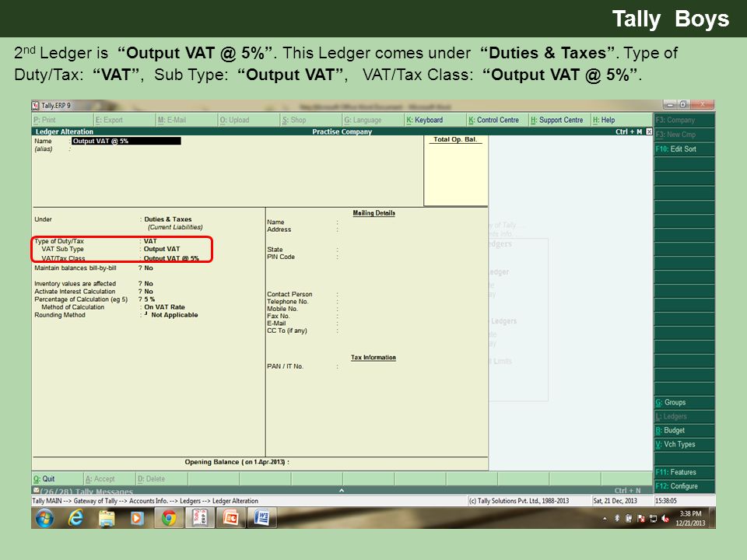Click Q: Quit button
Screen dimensions: 747x560
[57, 478]
